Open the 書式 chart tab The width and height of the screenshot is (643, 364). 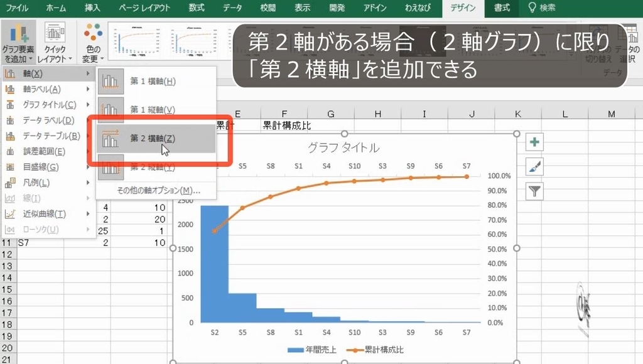tap(502, 8)
